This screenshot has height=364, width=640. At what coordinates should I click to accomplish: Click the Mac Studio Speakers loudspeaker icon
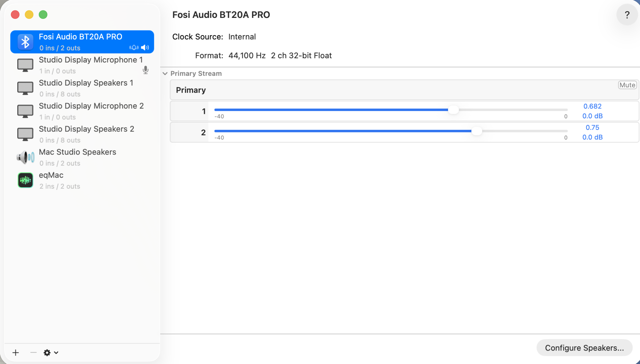click(x=25, y=157)
